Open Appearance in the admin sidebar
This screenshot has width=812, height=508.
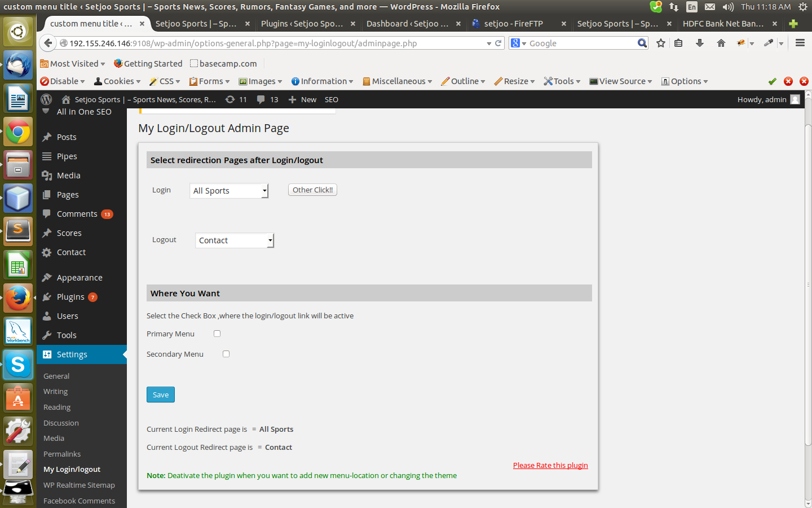click(80, 278)
